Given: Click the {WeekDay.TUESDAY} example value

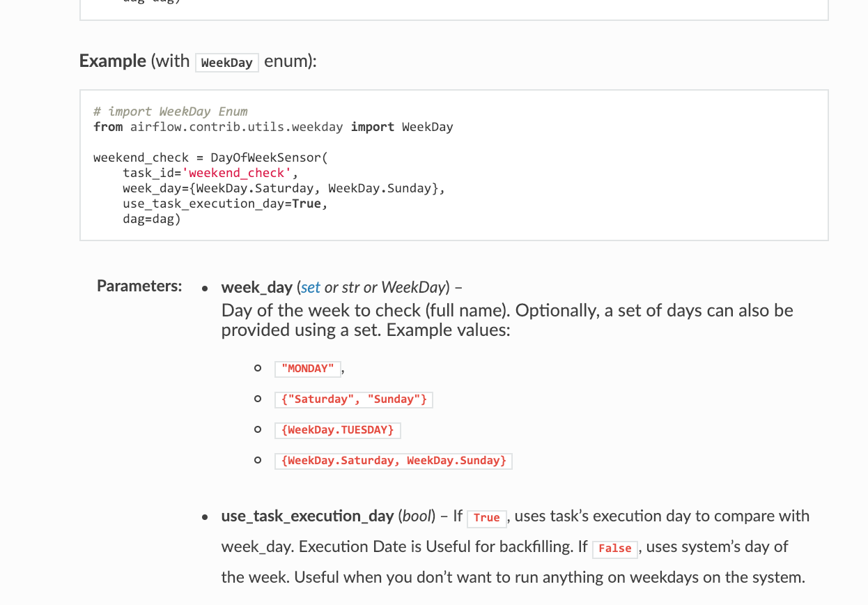Looking at the screenshot, I should (x=337, y=430).
